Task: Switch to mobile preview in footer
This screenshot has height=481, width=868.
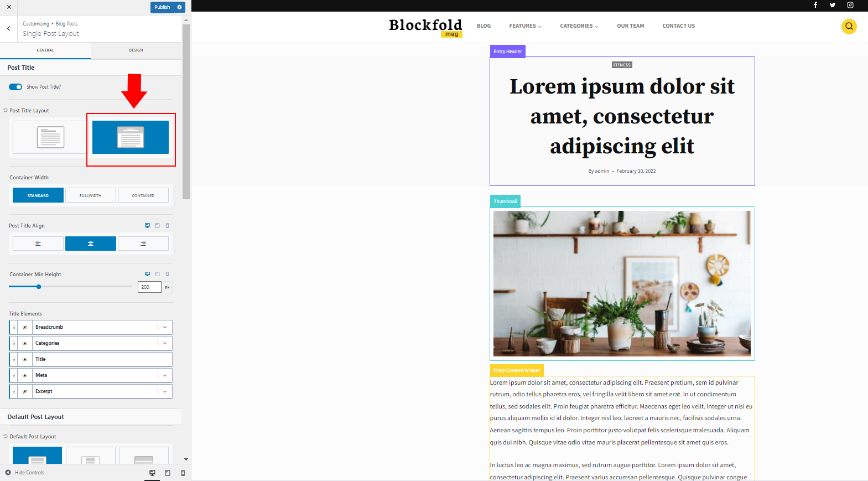Action: tap(183, 473)
